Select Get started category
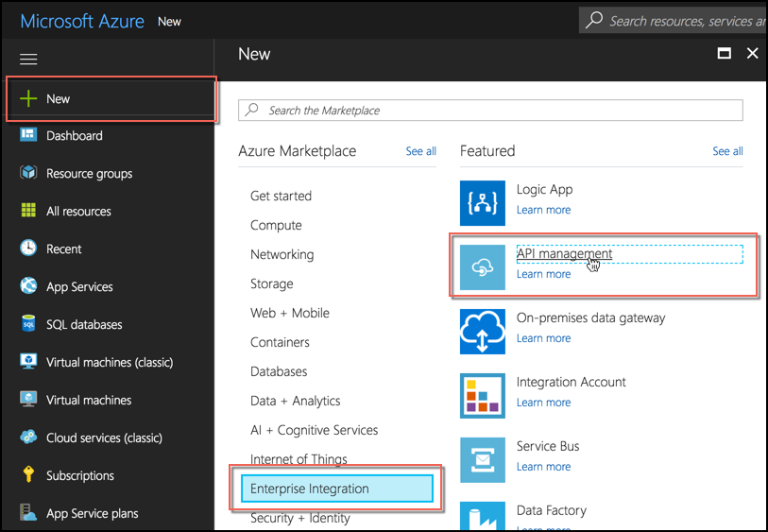This screenshot has height=532, width=768. tap(282, 196)
